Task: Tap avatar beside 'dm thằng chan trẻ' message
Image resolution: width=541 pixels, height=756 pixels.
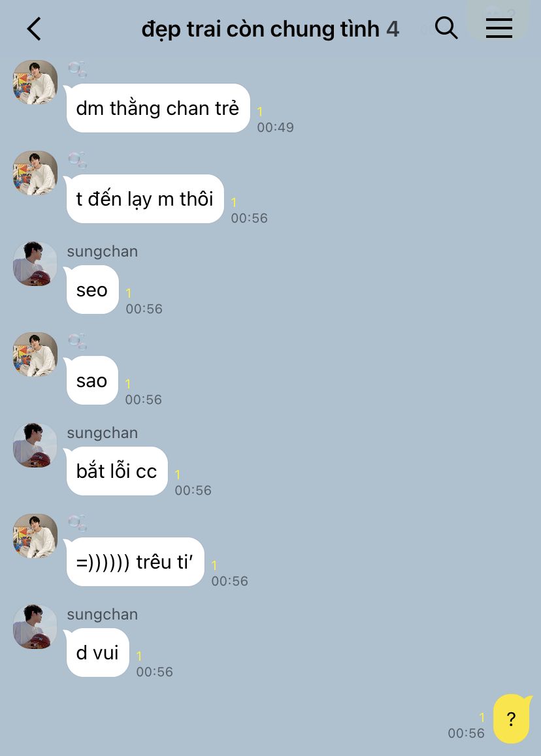Action: pos(35,82)
